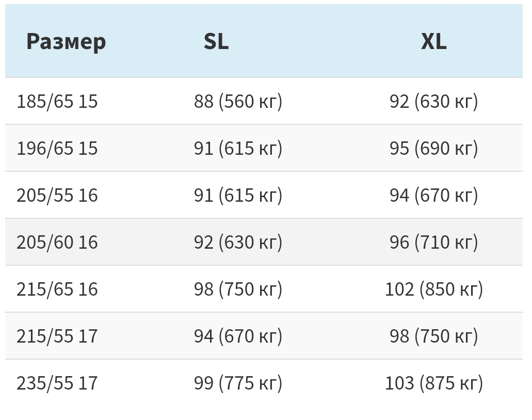Select the 205/60 16 size cell
This screenshot has height=420, width=532.
tap(57, 242)
